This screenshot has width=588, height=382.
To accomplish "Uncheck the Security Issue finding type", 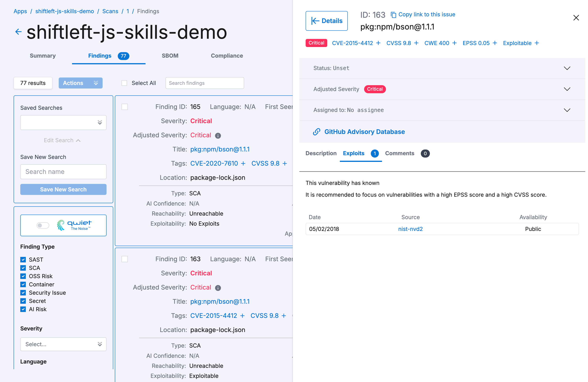I will click(x=23, y=293).
